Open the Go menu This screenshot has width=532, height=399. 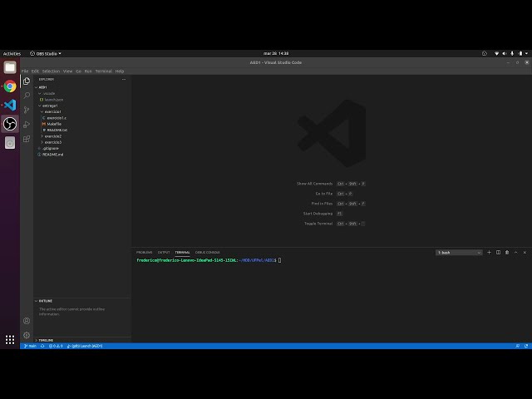tap(78, 71)
